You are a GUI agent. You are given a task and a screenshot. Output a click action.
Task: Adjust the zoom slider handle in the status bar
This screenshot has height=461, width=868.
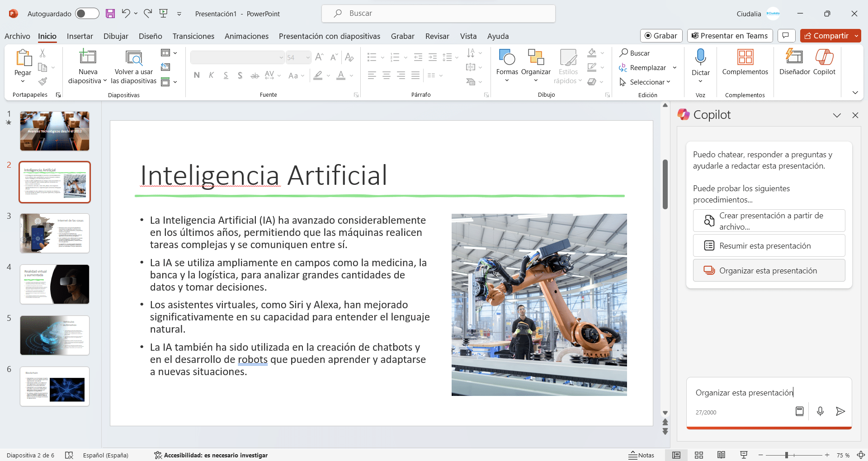click(x=787, y=455)
